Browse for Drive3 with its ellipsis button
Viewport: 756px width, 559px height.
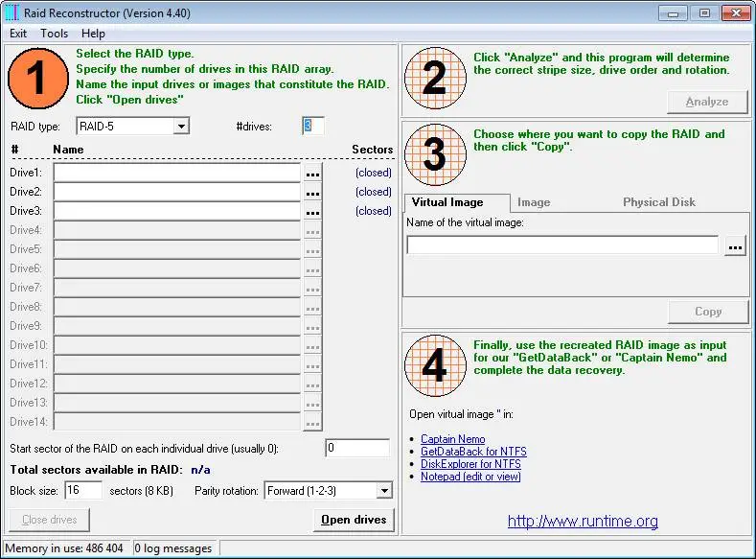[x=313, y=211]
